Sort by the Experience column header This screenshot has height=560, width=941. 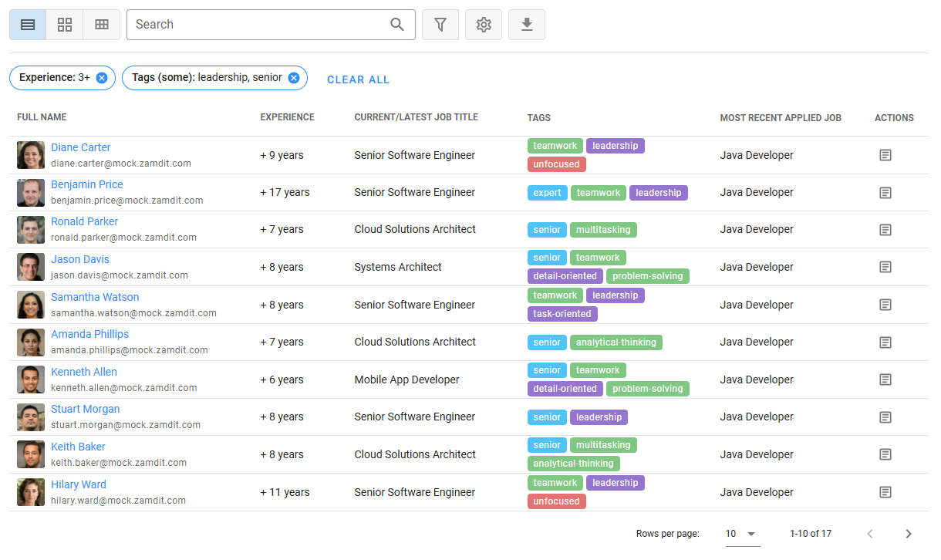[x=287, y=117]
